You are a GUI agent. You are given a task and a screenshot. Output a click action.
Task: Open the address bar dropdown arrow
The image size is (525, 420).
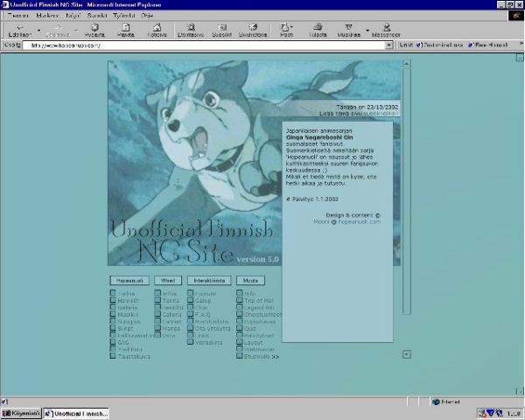pyautogui.click(x=390, y=45)
